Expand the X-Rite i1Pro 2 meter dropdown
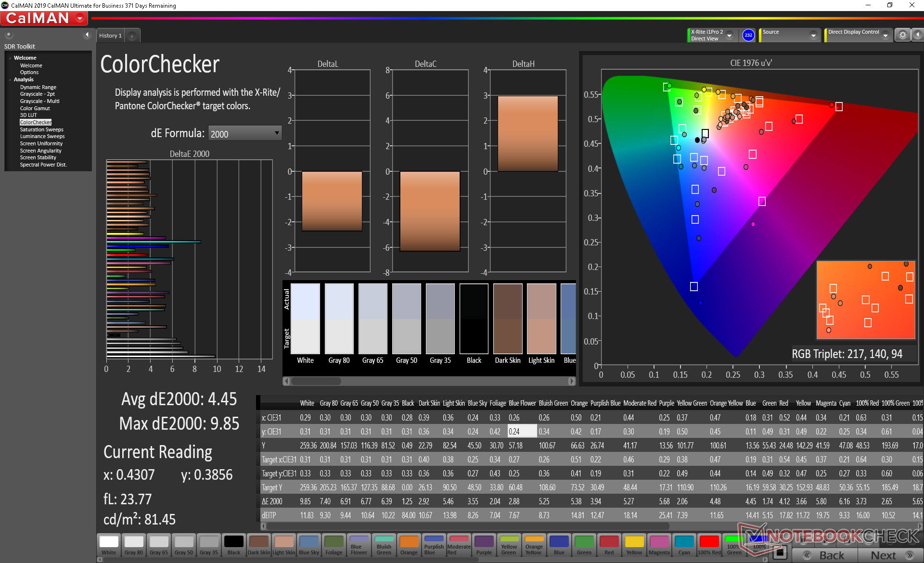Screen dimensions: 924x563 point(729,35)
